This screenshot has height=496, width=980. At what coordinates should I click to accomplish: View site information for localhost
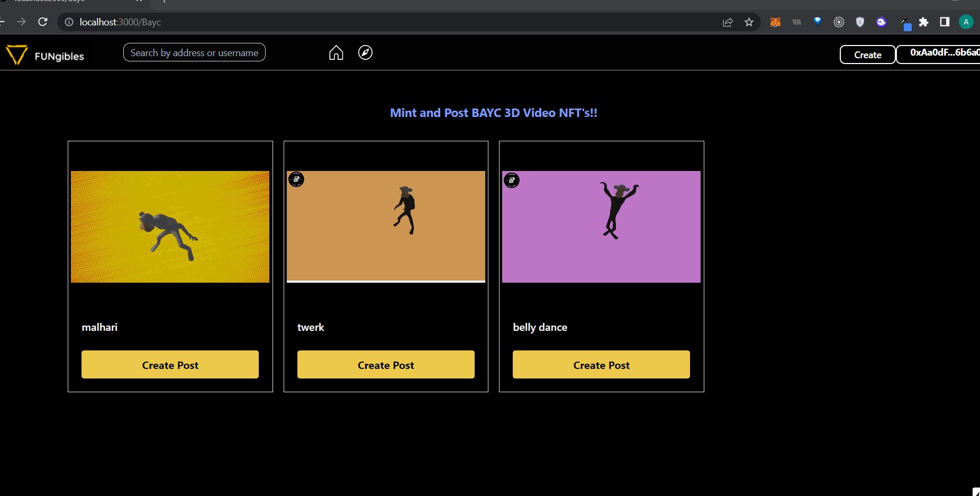point(69,22)
